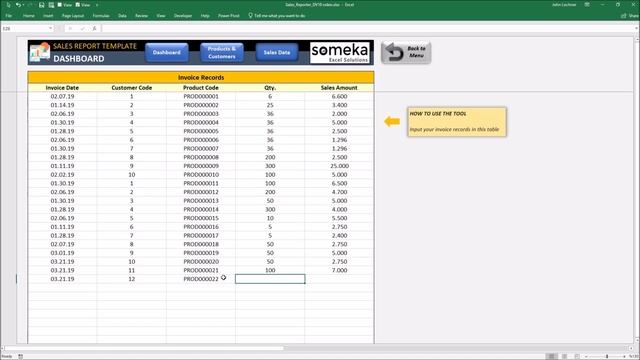Click the touch/mouse mode icon at far left of title bar

[x=9, y=5]
